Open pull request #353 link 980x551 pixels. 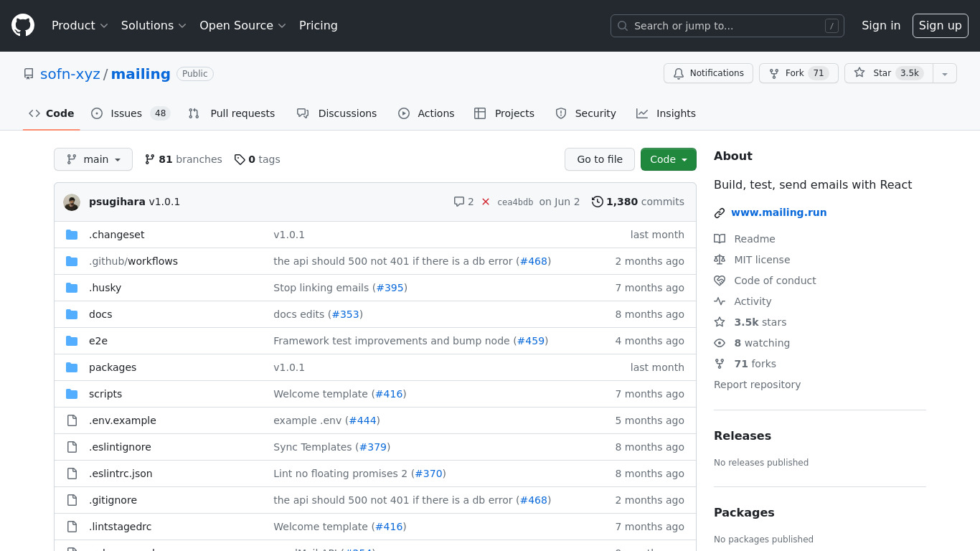[345, 314]
